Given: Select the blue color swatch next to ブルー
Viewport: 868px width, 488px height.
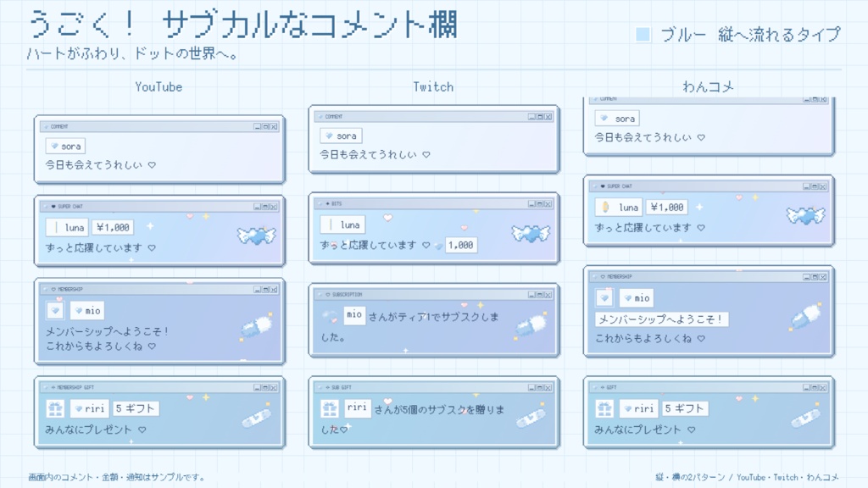Looking at the screenshot, I should (643, 35).
